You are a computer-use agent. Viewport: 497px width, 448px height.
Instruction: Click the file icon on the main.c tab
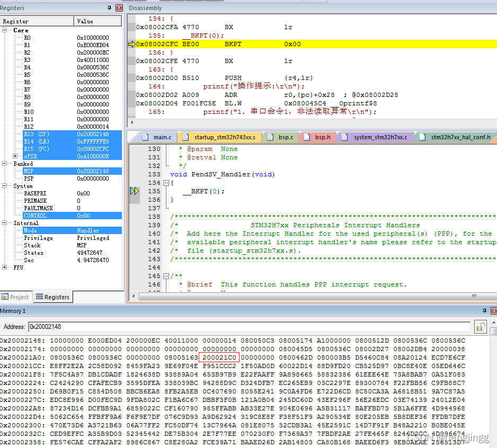point(144,137)
